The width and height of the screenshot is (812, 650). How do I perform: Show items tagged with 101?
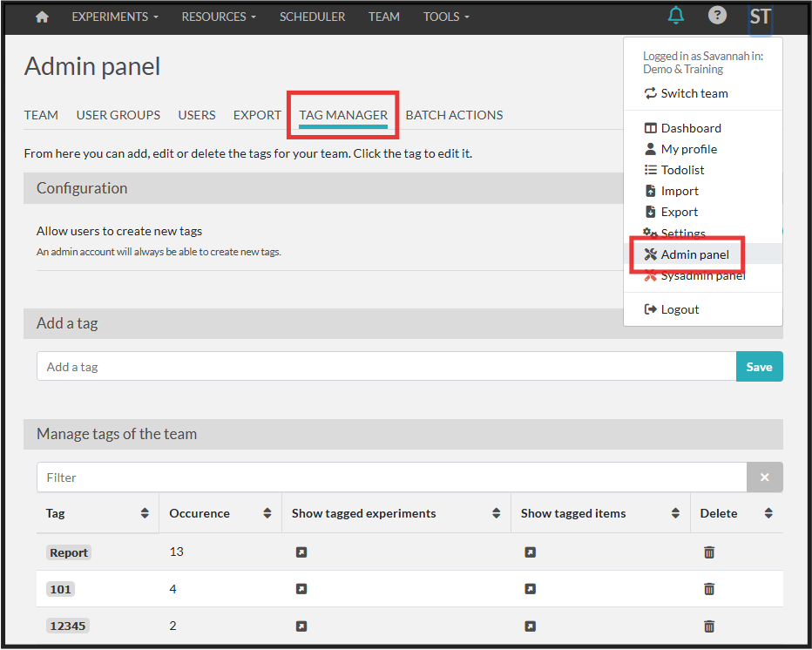530,589
